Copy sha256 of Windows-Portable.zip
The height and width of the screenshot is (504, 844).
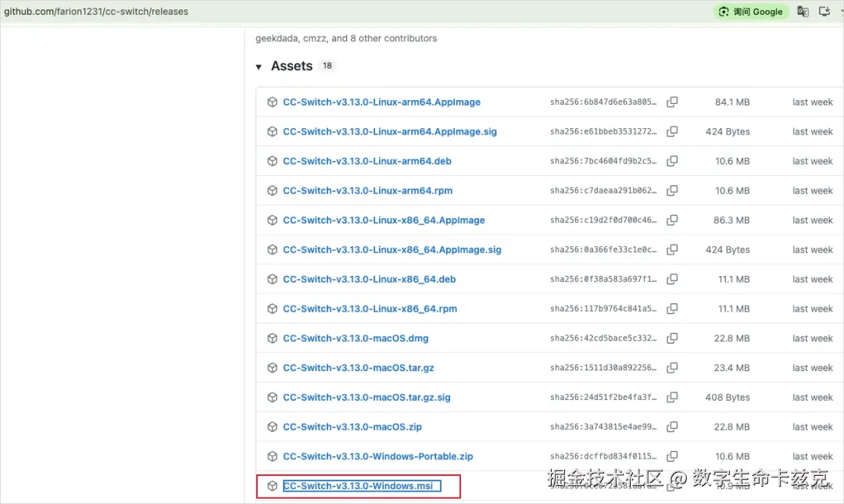click(x=672, y=456)
